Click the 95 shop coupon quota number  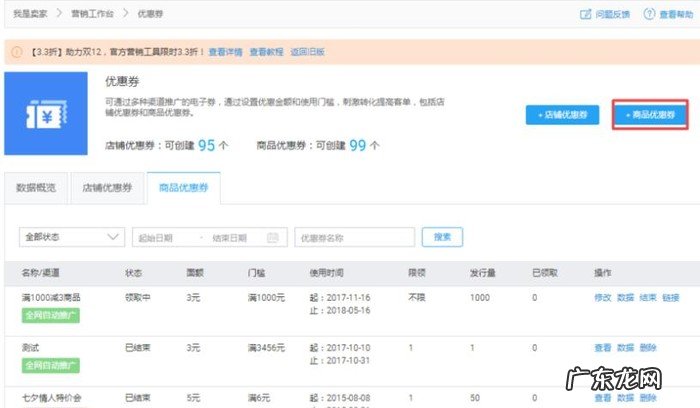[x=207, y=146]
